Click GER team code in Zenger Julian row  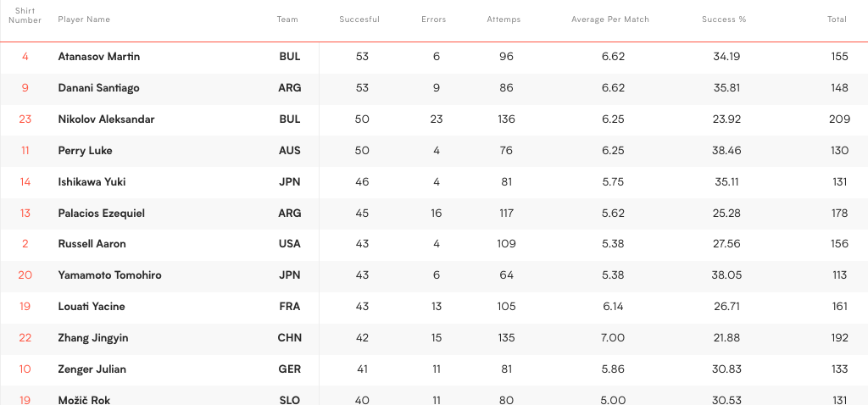pyautogui.click(x=290, y=369)
